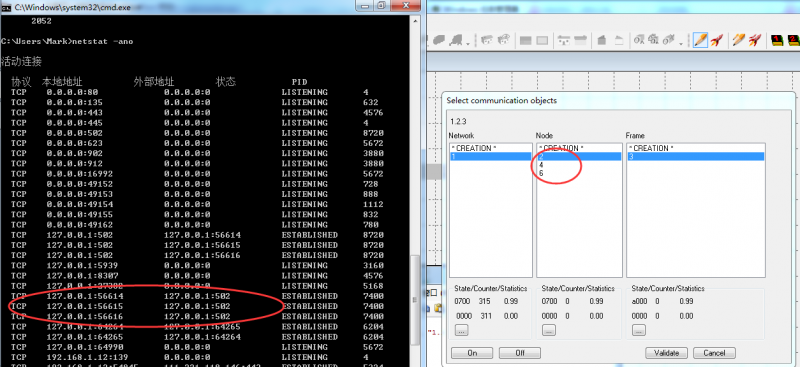
Task: Click the PID column header
Action: 299,82
